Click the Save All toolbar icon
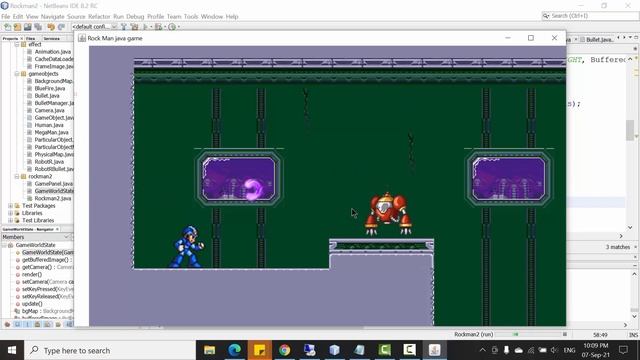This screenshot has height=360, width=640. click(x=38, y=27)
